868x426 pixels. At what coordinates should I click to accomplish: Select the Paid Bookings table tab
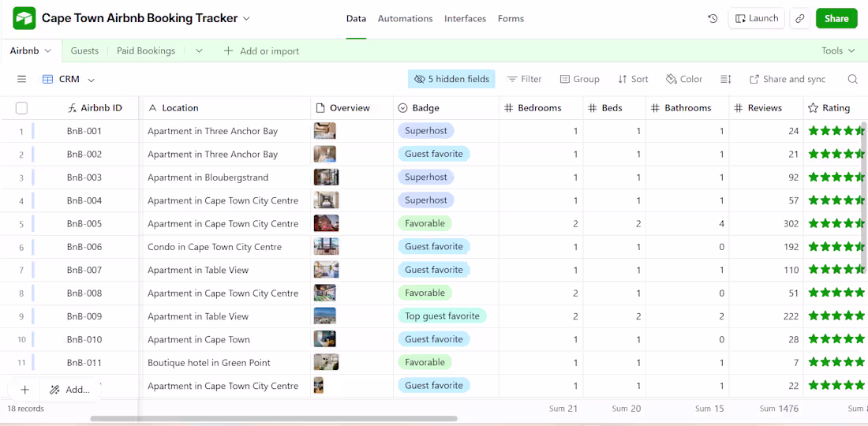click(x=146, y=51)
